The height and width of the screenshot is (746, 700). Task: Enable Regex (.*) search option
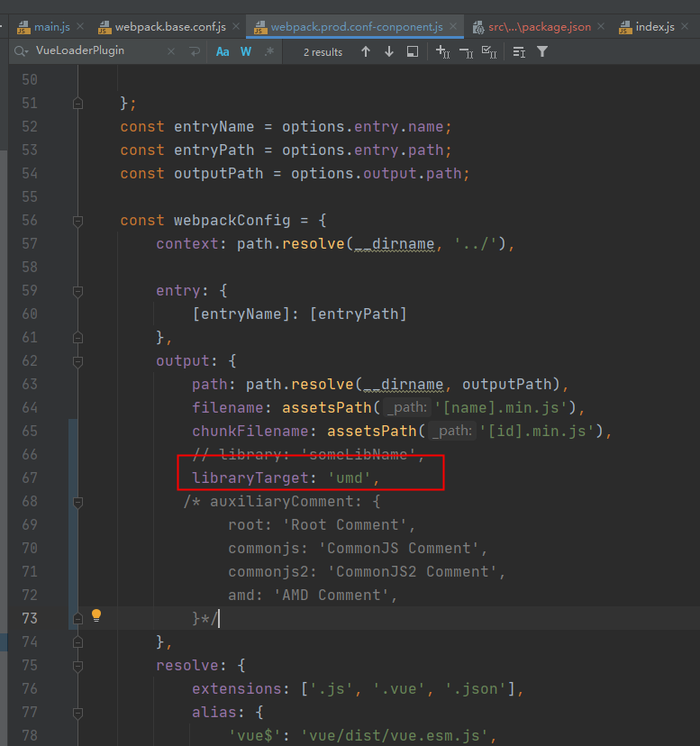(x=268, y=52)
